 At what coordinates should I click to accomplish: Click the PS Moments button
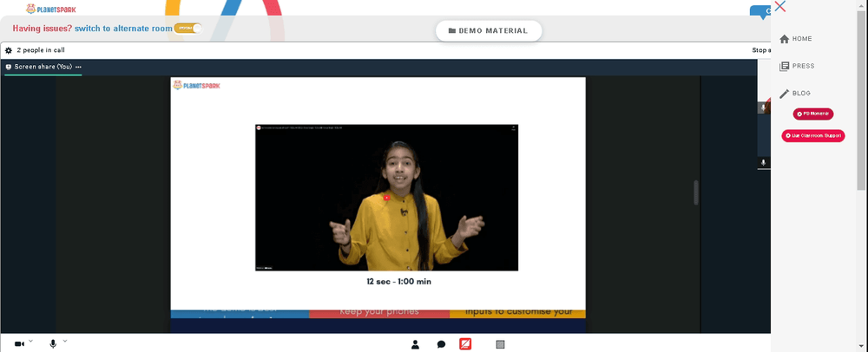click(813, 114)
